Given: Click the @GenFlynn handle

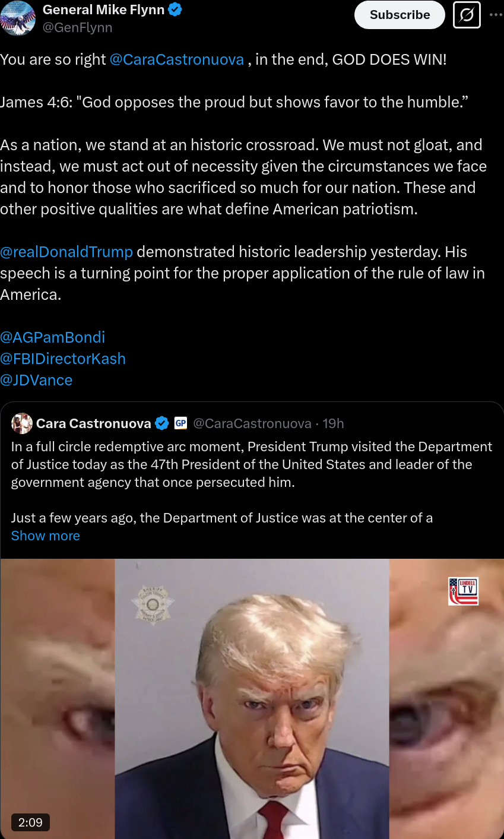Looking at the screenshot, I should click(x=77, y=27).
